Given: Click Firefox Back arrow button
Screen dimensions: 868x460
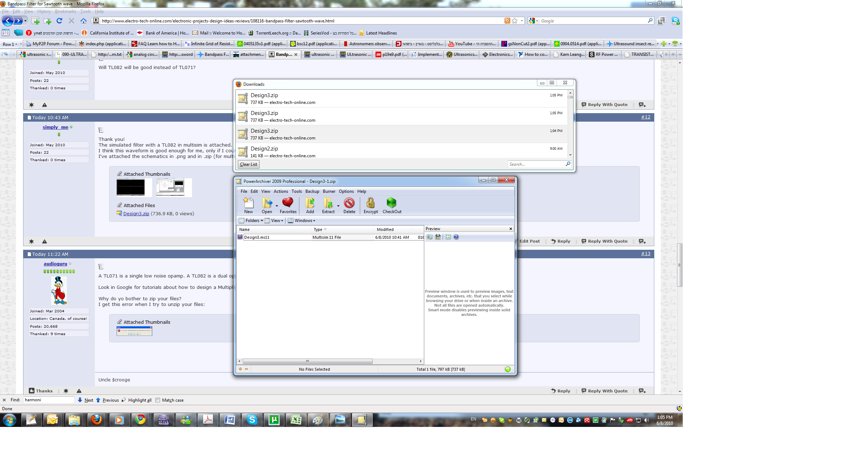Looking at the screenshot, I should coord(8,21).
